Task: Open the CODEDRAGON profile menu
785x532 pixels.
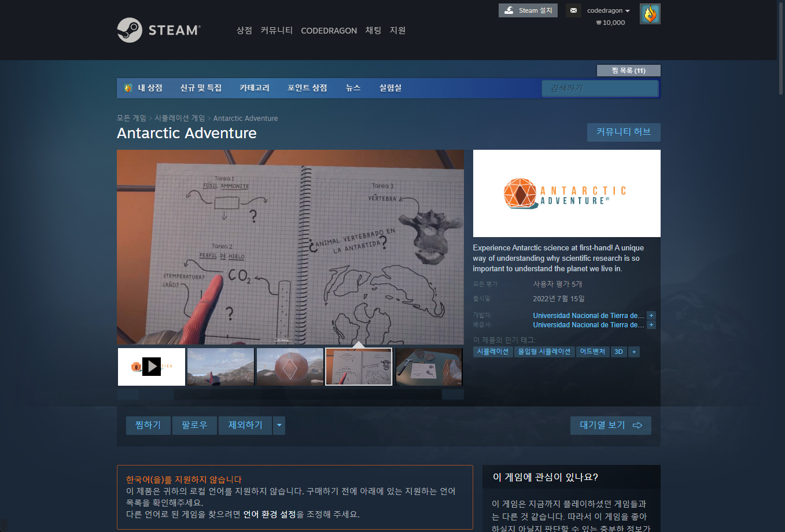Action: [329, 31]
